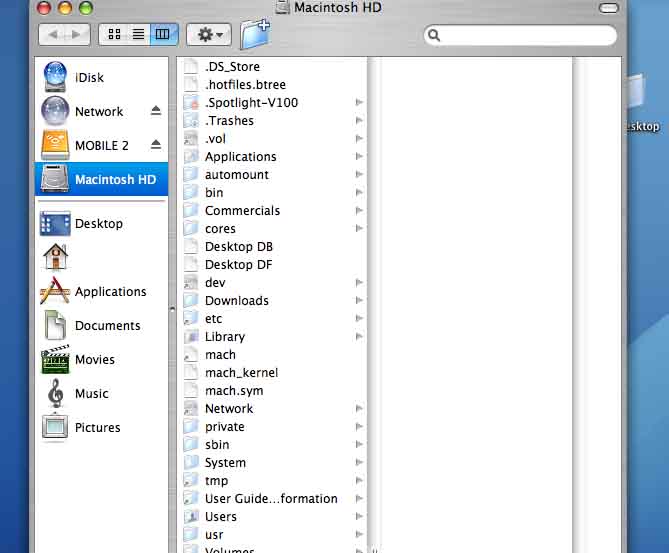Click the search magnifier icon
Screen dimensions: 669x553
point(433,35)
